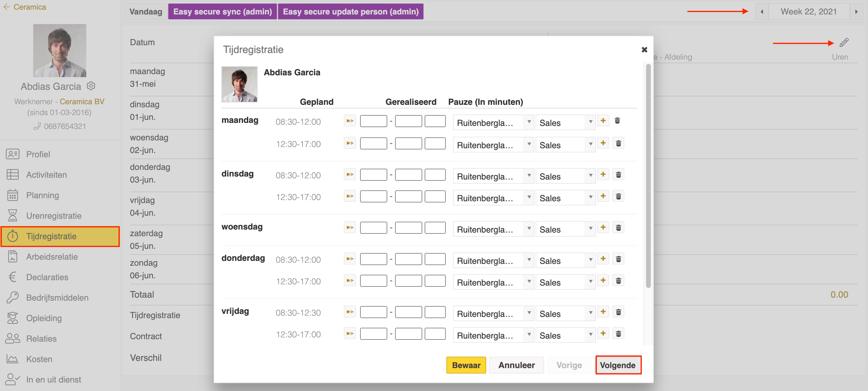Click start time field for maandag 08:30-12:00

click(x=373, y=121)
